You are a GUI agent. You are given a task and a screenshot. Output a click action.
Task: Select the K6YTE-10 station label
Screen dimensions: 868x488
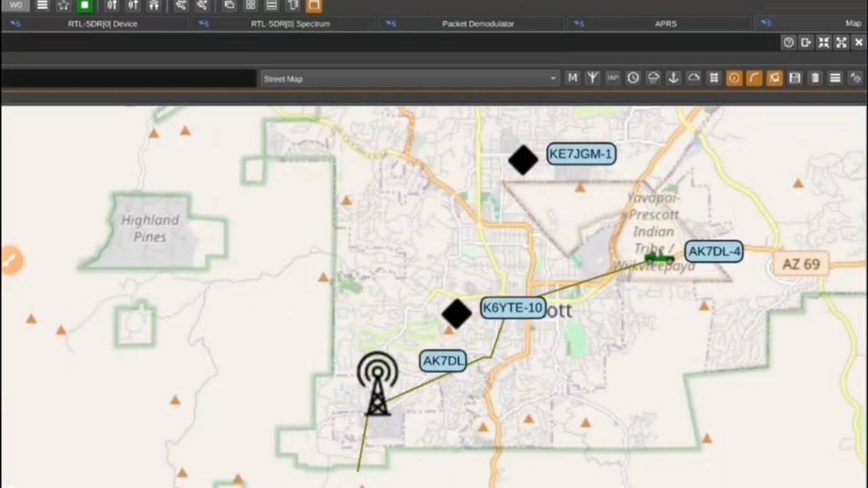pos(513,308)
